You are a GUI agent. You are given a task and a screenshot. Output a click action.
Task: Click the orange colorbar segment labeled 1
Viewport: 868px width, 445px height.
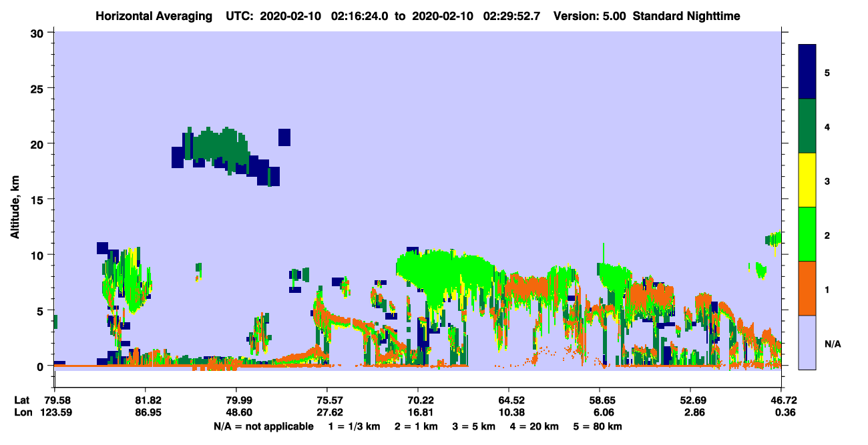click(x=807, y=288)
